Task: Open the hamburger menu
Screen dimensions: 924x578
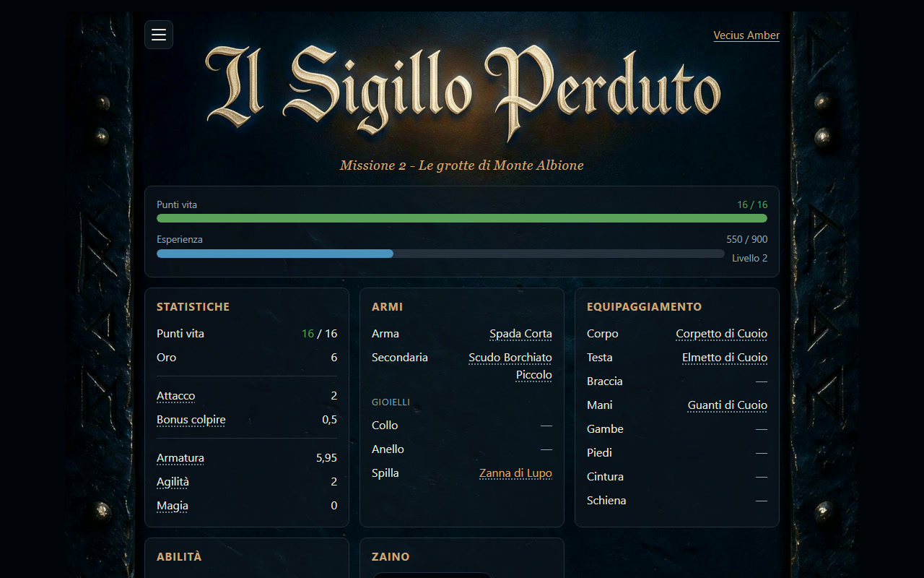Action: 159,35
